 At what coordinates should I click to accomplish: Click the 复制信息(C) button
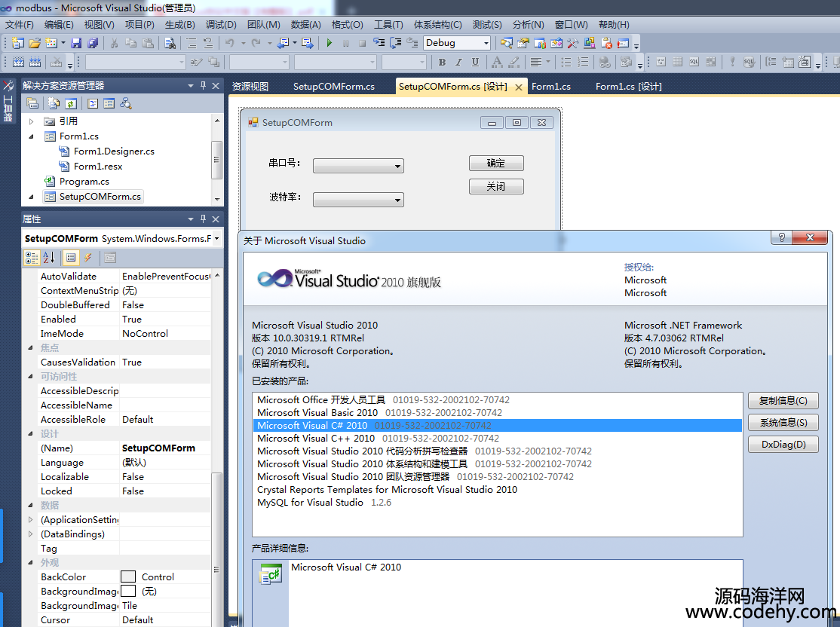(x=783, y=400)
